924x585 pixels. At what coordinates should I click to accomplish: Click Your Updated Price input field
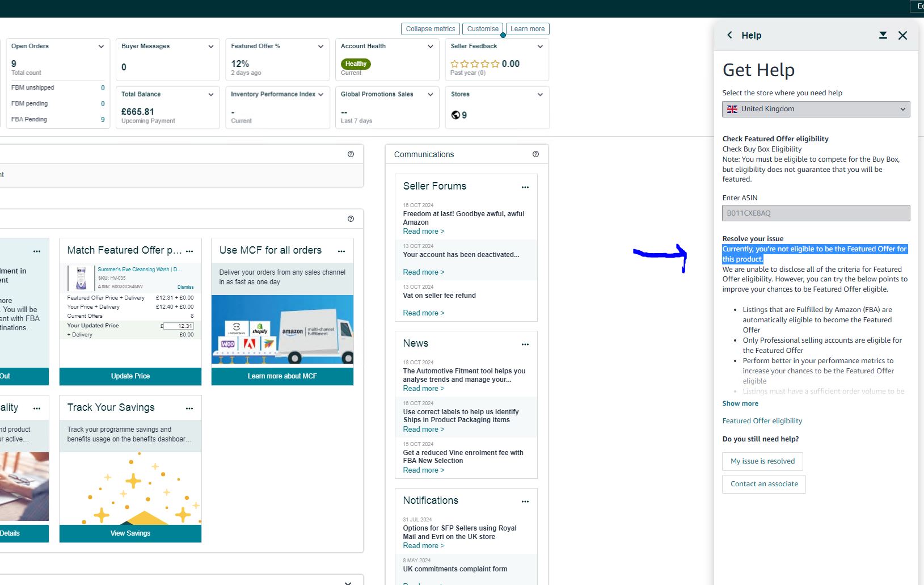pyautogui.click(x=179, y=326)
